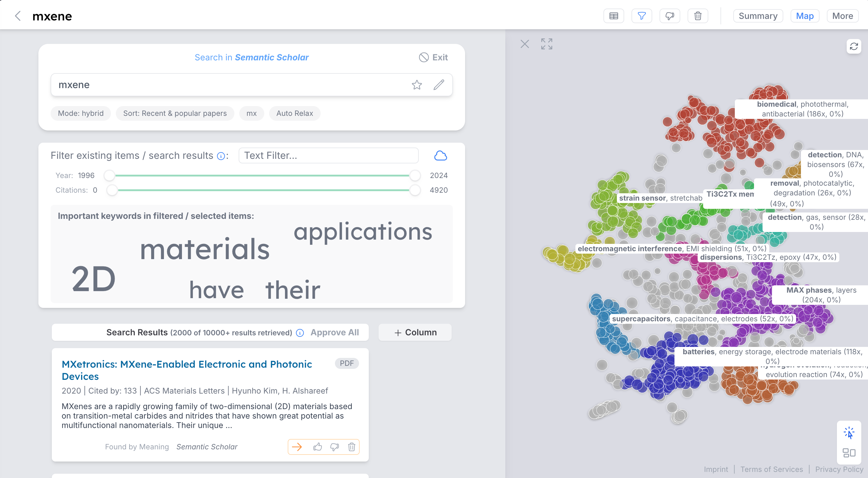The height and width of the screenshot is (478, 868).
Task: Thumbs-down the MXetronics paper
Action: tap(335, 447)
